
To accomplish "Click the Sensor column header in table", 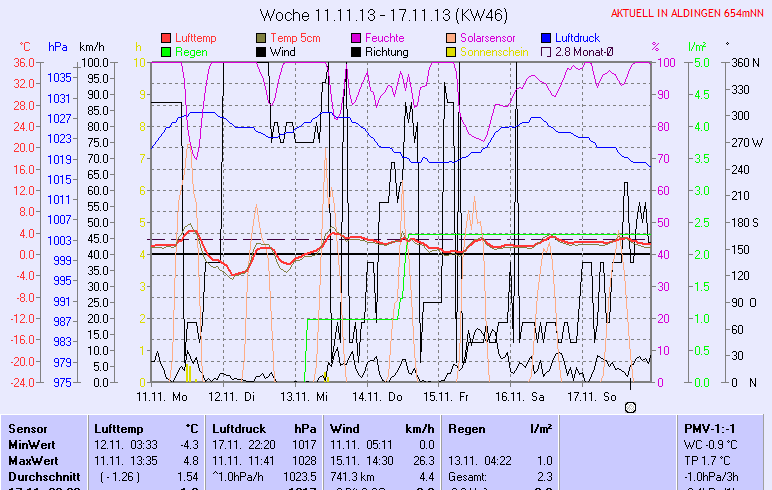I will coord(27,427).
